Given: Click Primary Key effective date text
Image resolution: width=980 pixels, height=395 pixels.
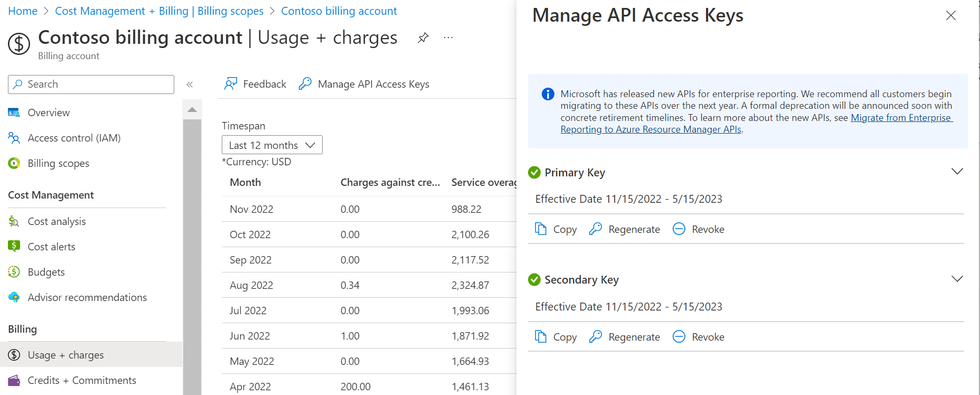Looking at the screenshot, I should click(629, 199).
